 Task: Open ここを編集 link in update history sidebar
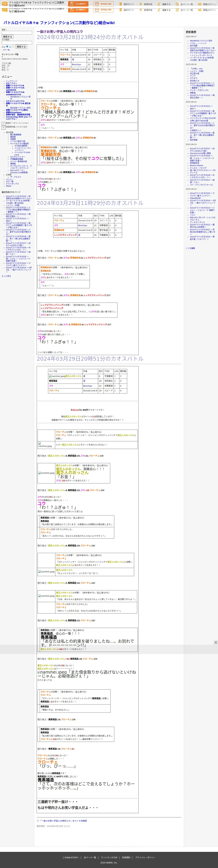190,248
